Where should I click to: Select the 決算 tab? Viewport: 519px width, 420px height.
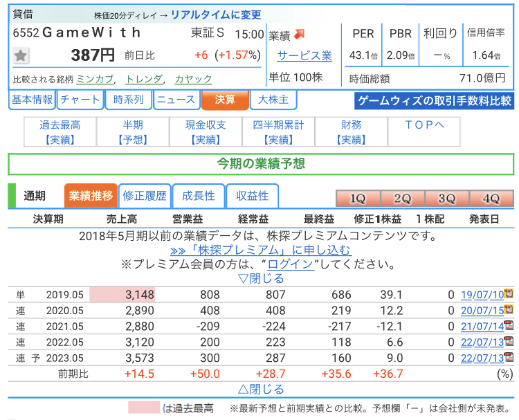point(225,100)
